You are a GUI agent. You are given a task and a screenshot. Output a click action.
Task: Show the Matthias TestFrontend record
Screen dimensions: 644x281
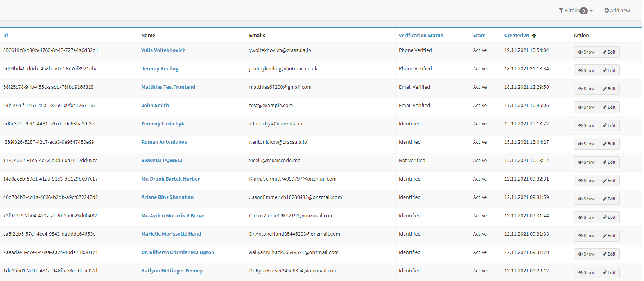[x=586, y=89]
